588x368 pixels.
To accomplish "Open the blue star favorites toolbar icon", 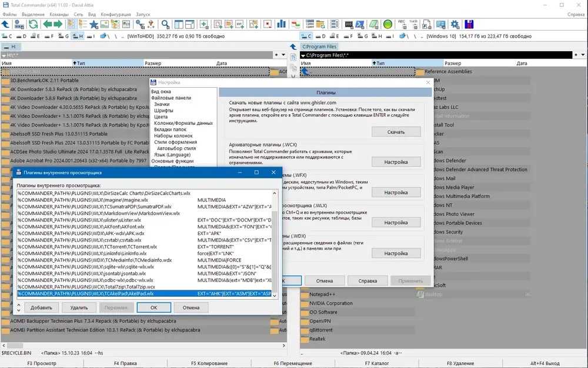I will [93, 24].
